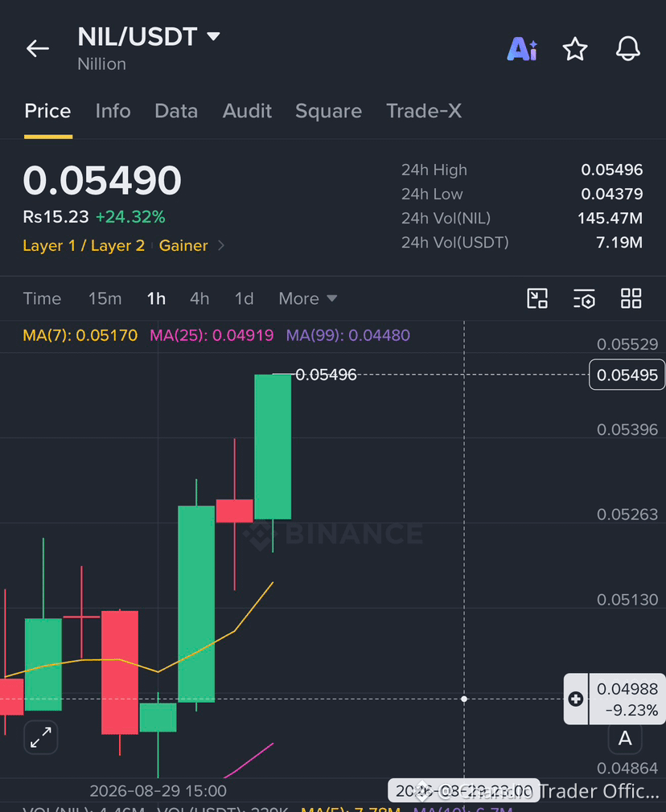Open the AI assistant icon
The image size is (666, 812).
(x=522, y=49)
